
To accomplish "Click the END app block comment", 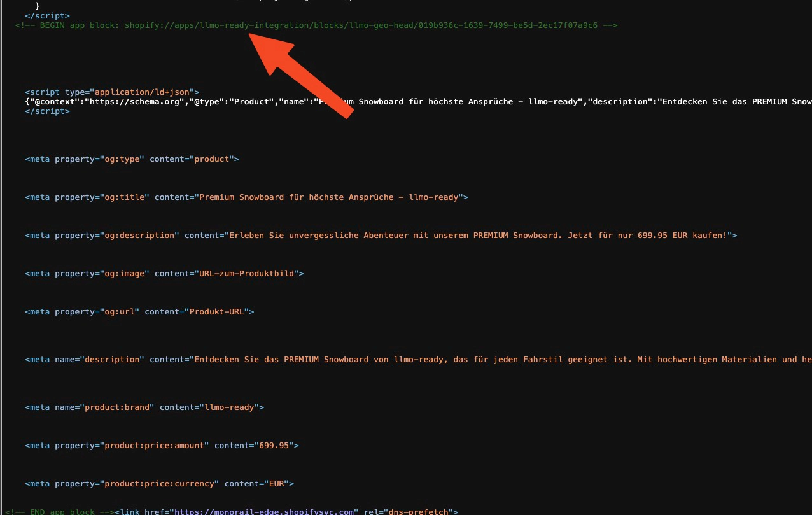I will [60, 511].
